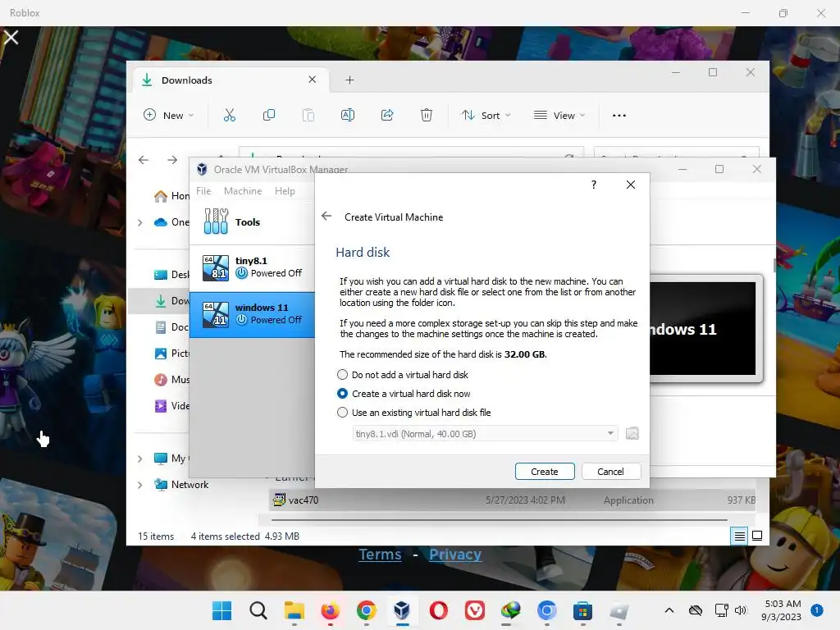Select Tools in VirtualBox Manager
Screen dimensions: 840x630
252,221
